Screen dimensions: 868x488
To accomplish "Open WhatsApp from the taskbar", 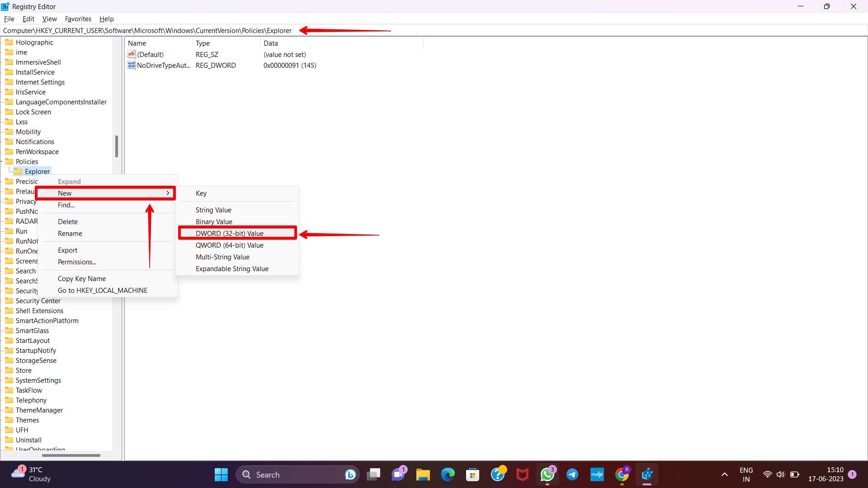I will click(x=547, y=474).
